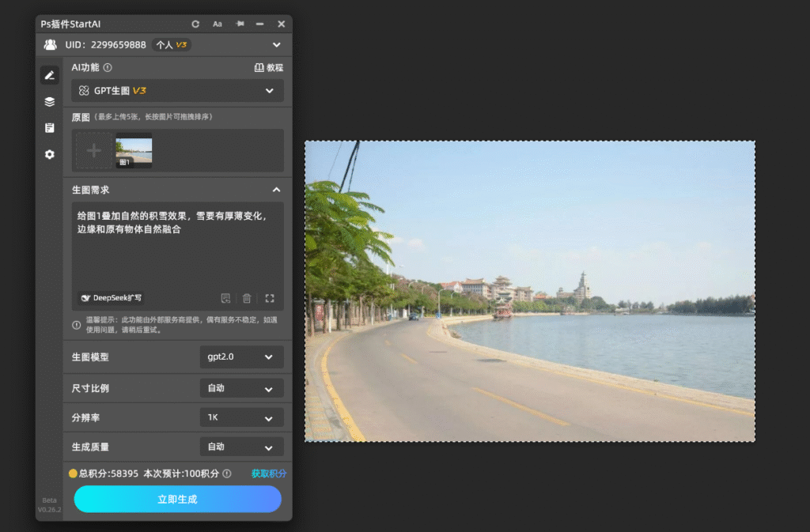Click the UID: 2299659888 text
The width and height of the screenshot is (810, 532).
(105, 45)
